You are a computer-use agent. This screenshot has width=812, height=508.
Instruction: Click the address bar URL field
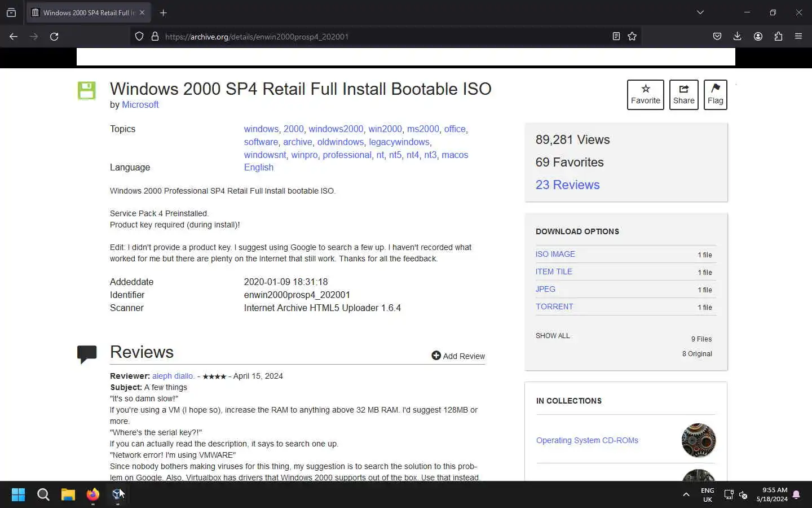(385, 36)
